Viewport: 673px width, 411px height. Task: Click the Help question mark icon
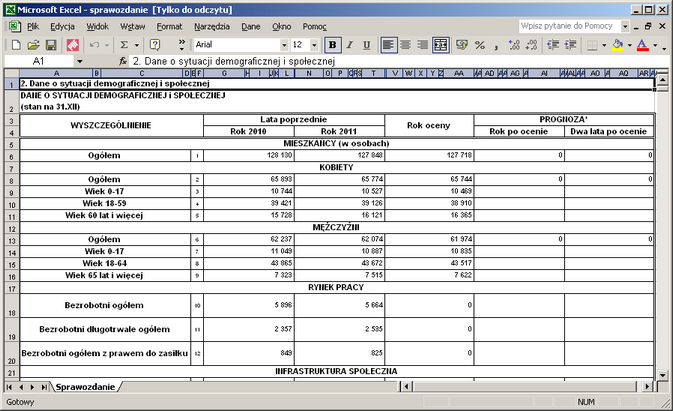pos(155,45)
